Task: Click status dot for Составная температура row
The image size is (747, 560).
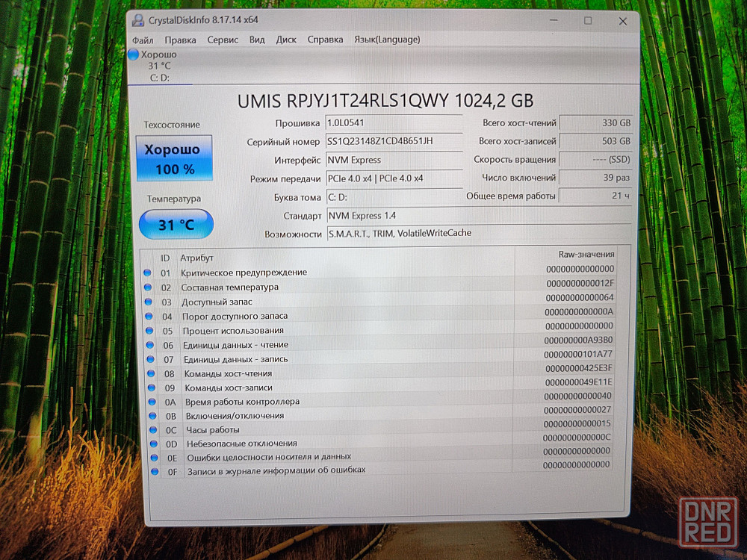Action: [x=148, y=287]
